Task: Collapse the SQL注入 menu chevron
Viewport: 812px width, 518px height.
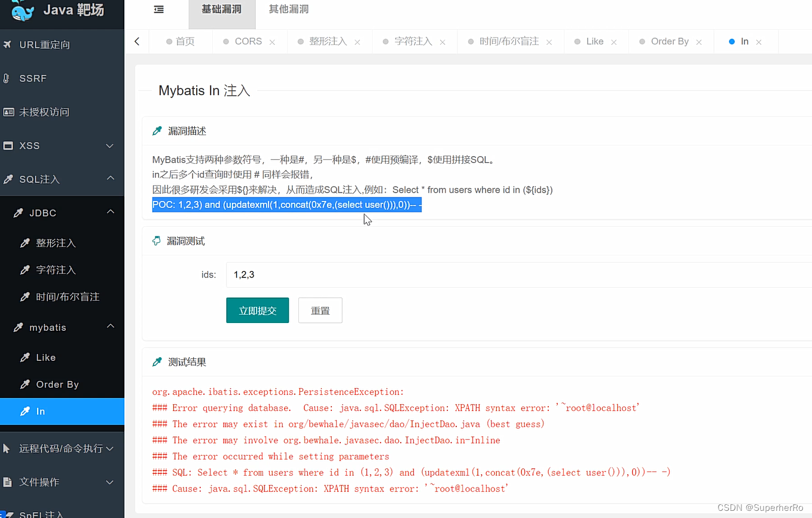Action: (110, 178)
